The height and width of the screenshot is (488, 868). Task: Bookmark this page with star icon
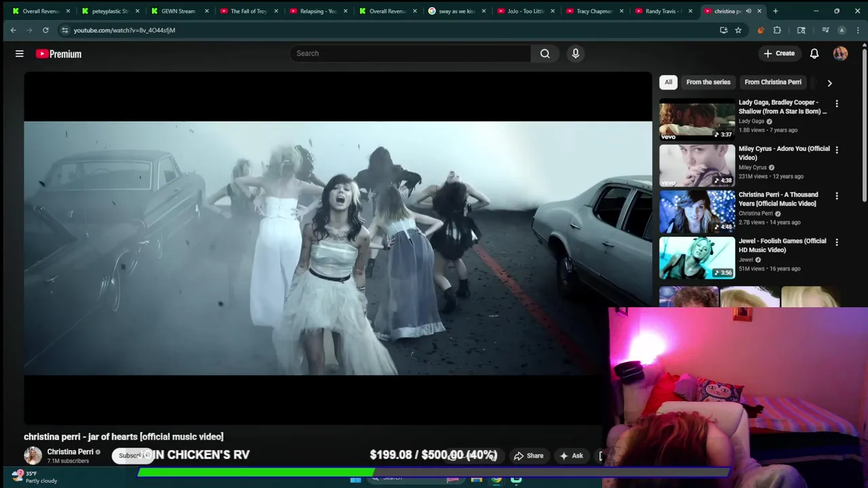tap(738, 30)
